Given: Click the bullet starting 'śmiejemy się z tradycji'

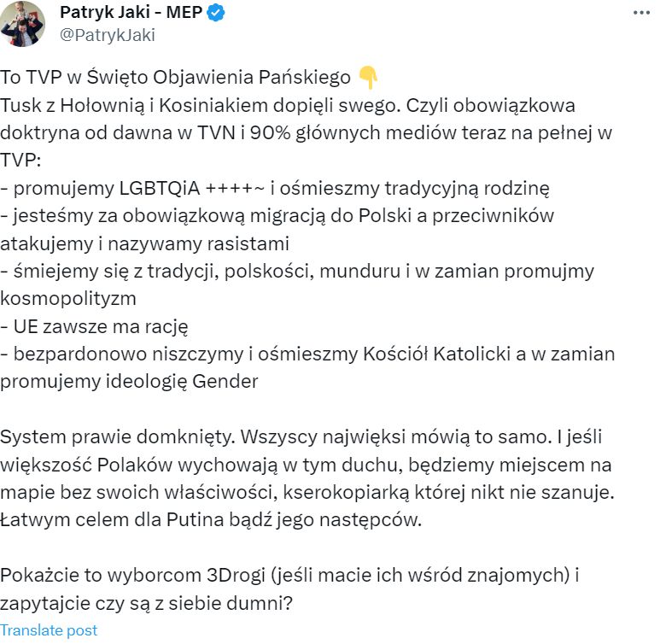Looking at the screenshot, I should coord(297,272).
